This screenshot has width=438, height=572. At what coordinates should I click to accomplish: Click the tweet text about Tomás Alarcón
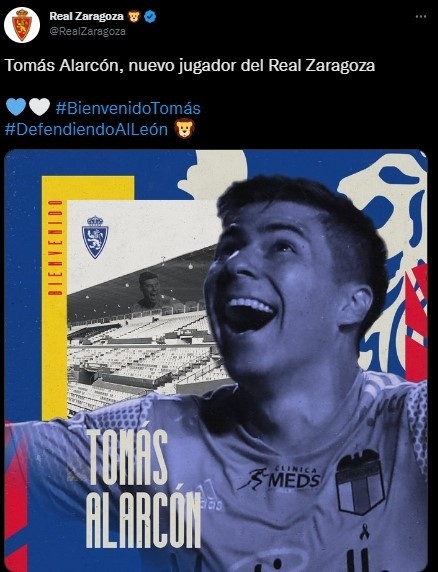pos(190,66)
